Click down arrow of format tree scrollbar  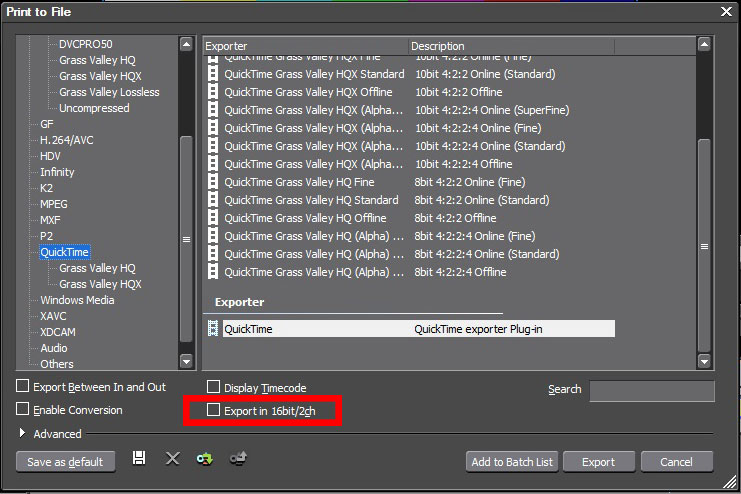[186, 361]
